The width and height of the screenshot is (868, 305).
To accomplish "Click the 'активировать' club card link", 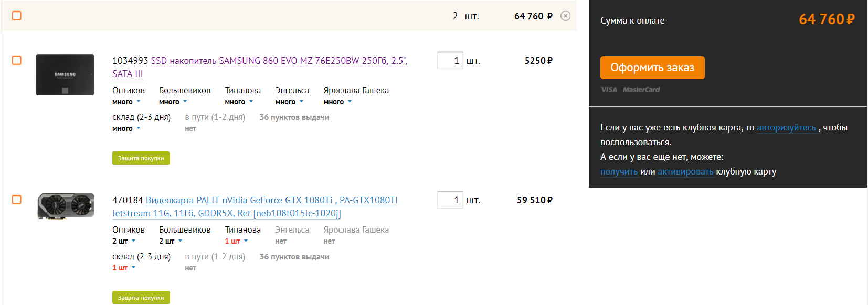I will point(685,171).
